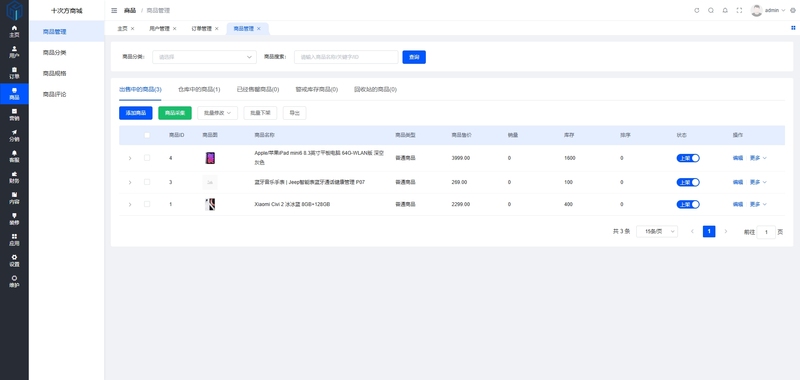Switch to 警戒库存商品(0) tab
This screenshot has height=380, width=800.
point(316,89)
